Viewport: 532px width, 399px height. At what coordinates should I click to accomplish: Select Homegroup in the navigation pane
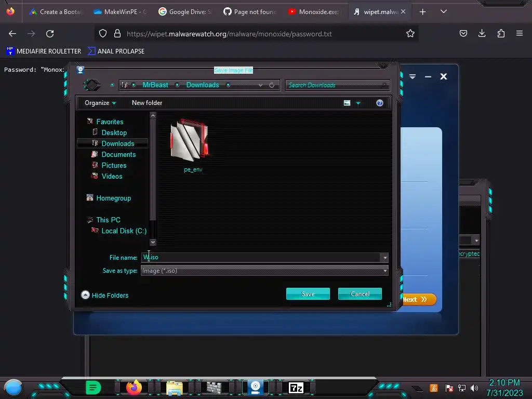(x=113, y=198)
